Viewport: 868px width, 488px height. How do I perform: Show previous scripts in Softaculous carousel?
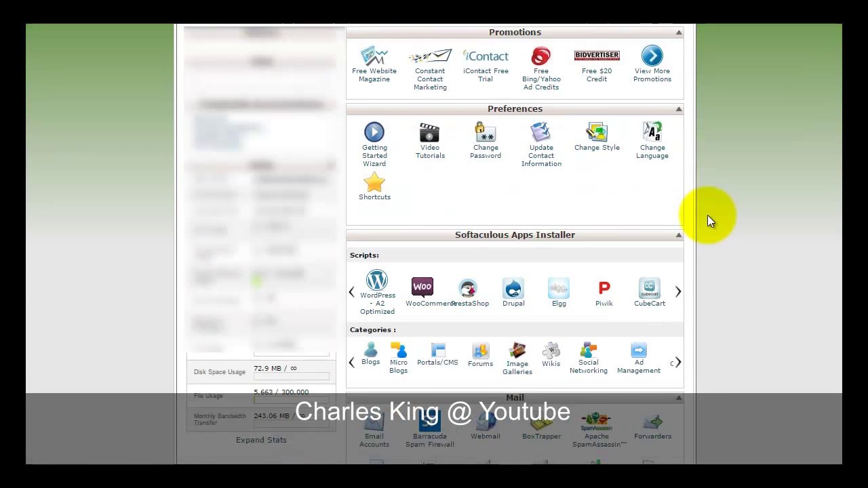click(x=351, y=291)
